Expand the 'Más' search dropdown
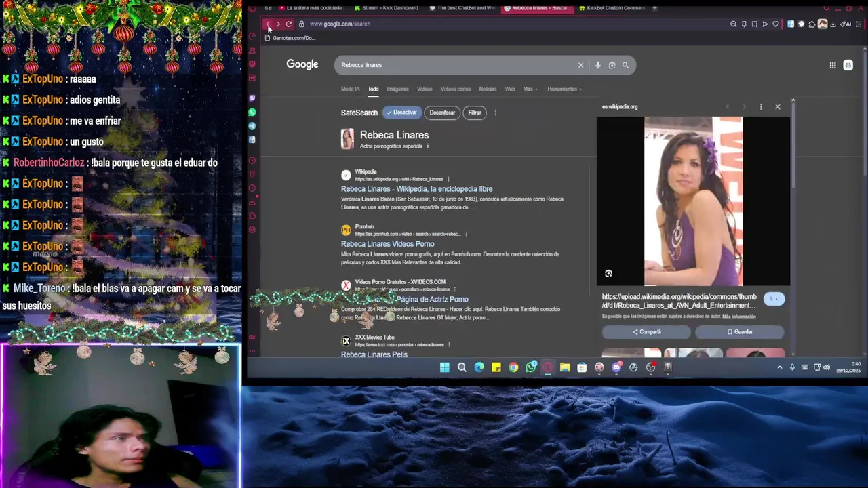 click(530, 89)
